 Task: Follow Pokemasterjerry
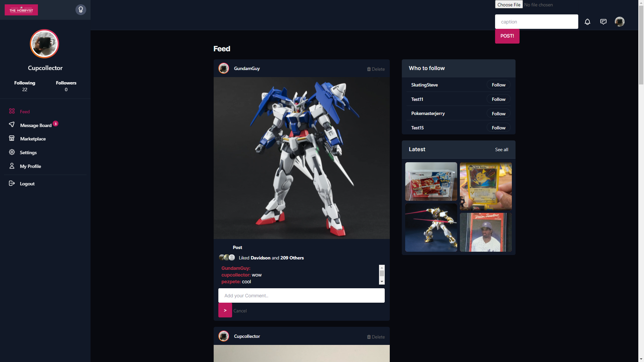pyautogui.click(x=498, y=114)
